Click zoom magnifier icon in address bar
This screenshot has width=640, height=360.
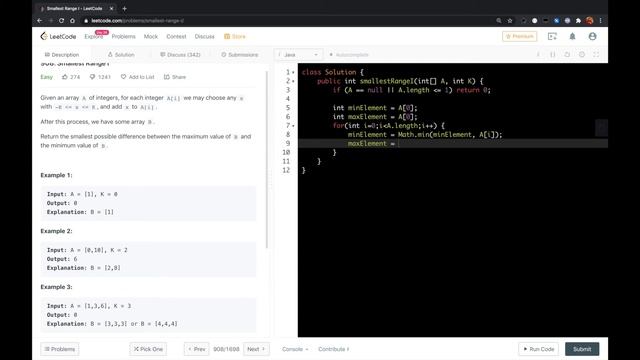(499, 20)
